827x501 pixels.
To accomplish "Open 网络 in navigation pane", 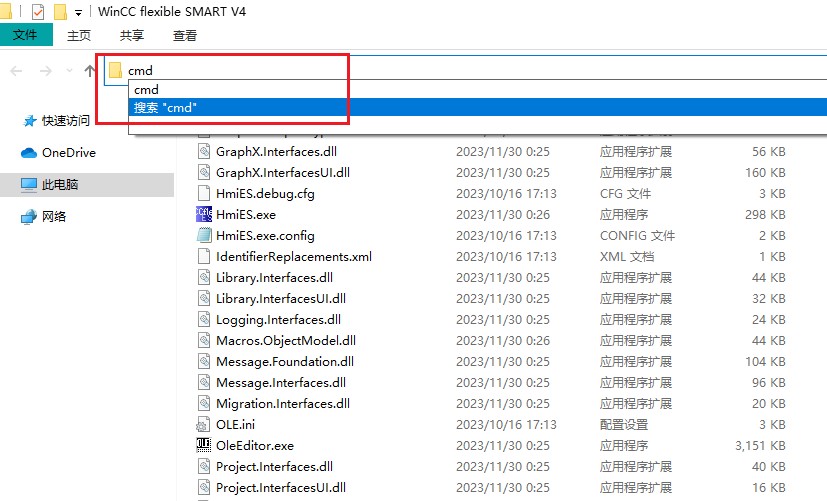I will coord(54,217).
